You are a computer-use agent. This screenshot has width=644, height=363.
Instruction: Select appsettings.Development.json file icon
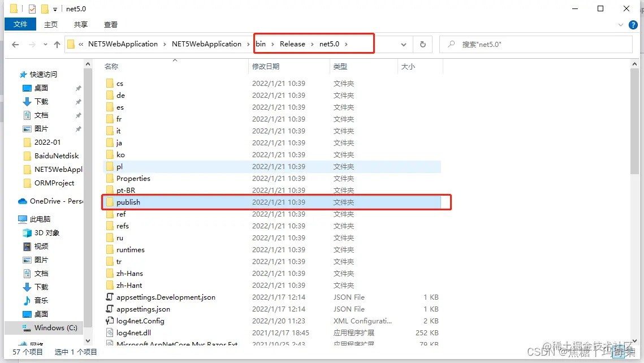(x=110, y=297)
